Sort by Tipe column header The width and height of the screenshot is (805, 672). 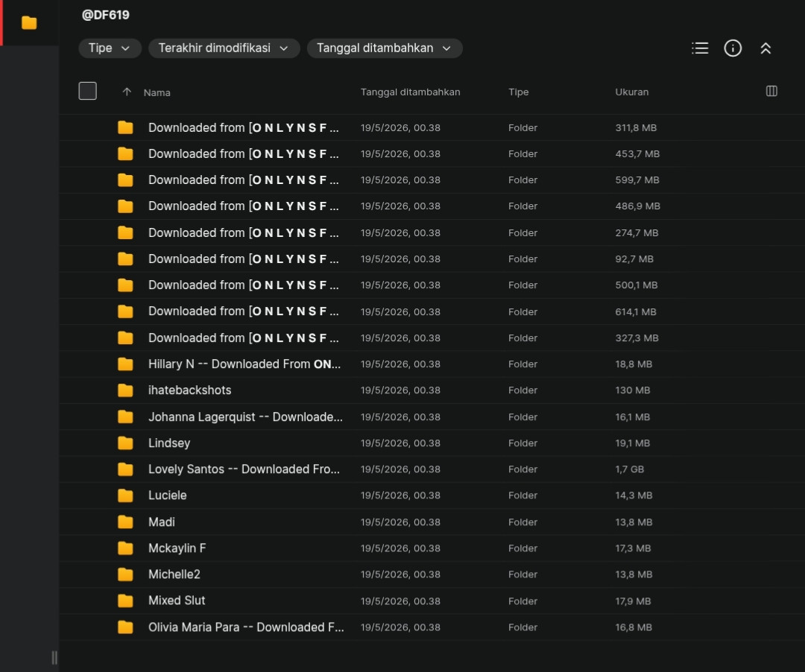tap(519, 92)
